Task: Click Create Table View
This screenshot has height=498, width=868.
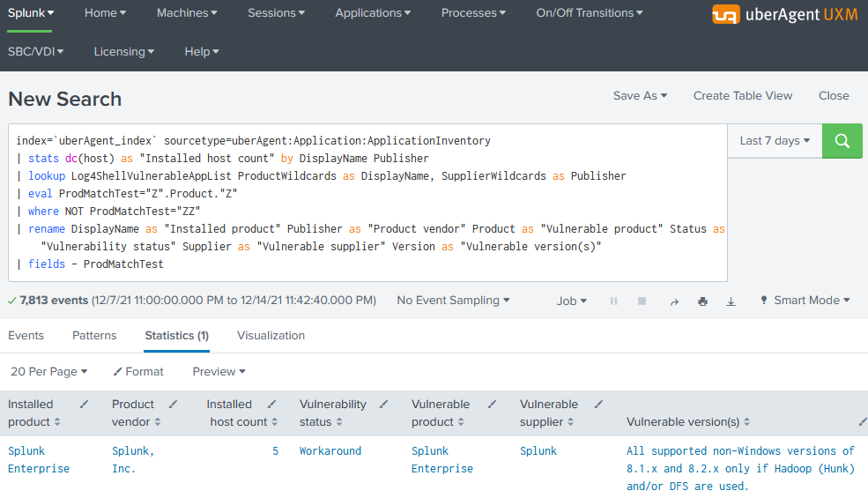Action: pos(743,96)
